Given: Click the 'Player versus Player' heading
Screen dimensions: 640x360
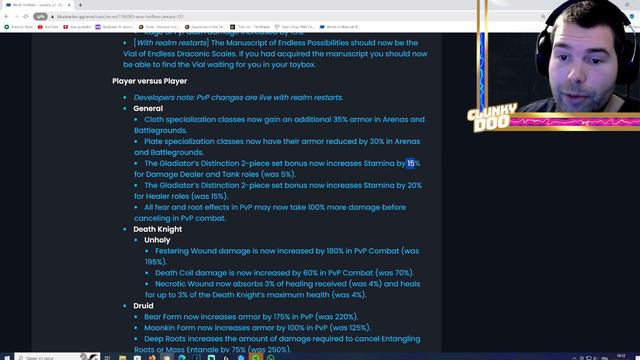Looking at the screenshot, I should 149,81.
